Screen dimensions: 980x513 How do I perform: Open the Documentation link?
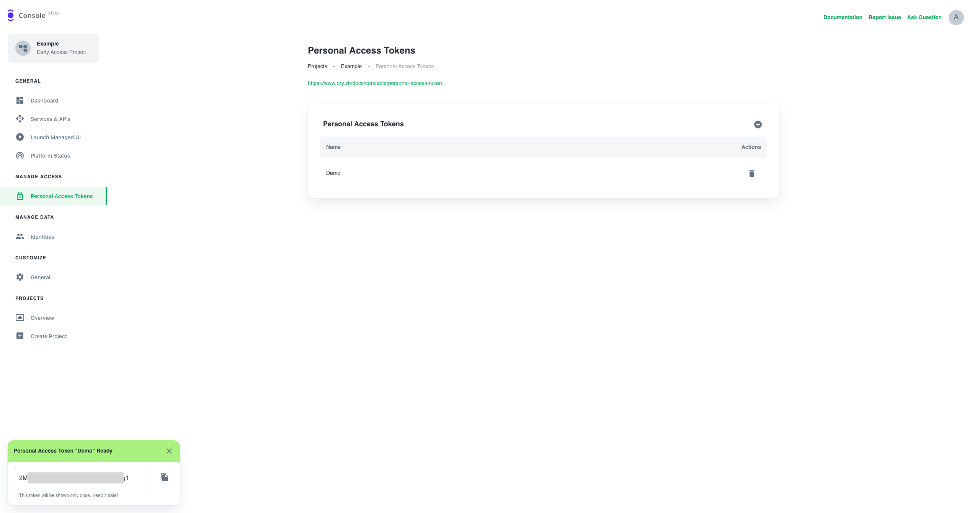point(843,17)
